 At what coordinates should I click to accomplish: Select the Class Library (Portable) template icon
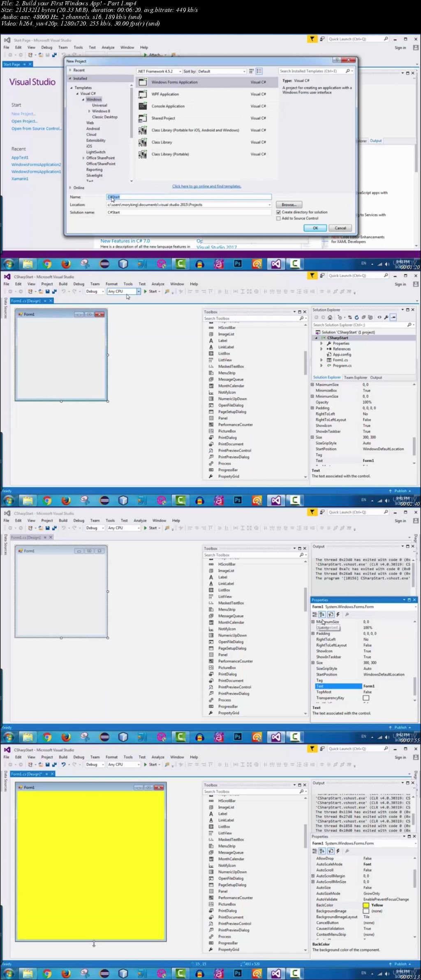143,154
